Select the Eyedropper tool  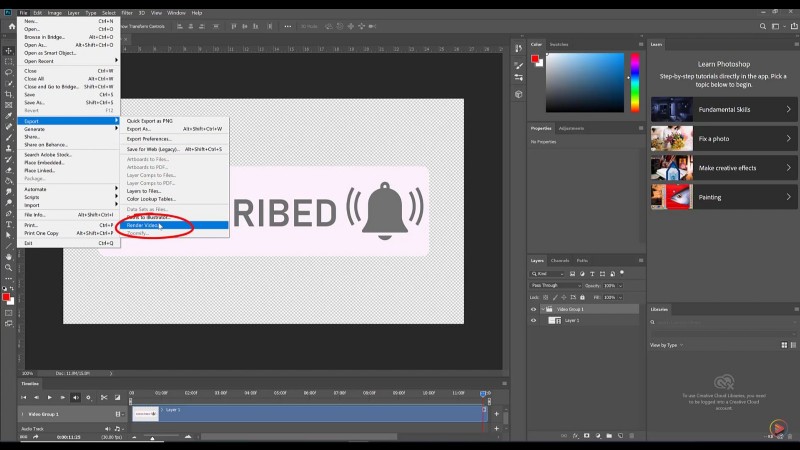pos(9,116)
